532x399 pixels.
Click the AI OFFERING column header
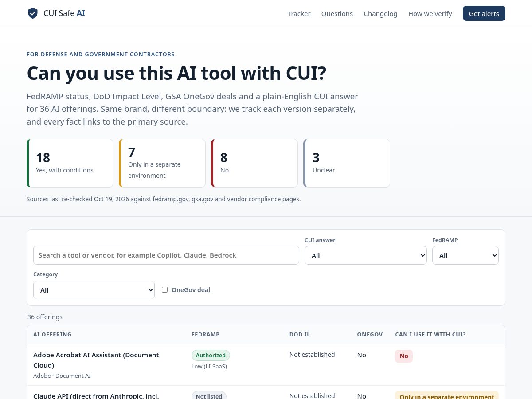click(52, 335)
